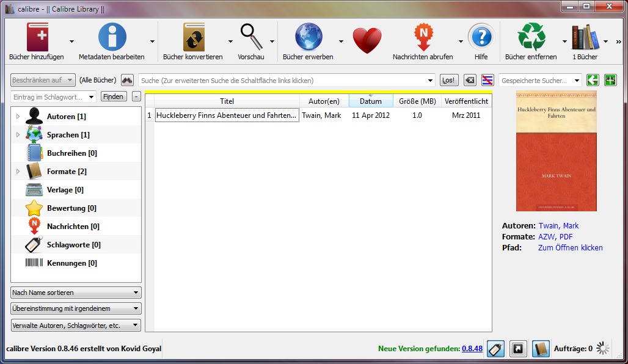Select Verlage [0] category
628x364 pixels.
coord(65,190)
